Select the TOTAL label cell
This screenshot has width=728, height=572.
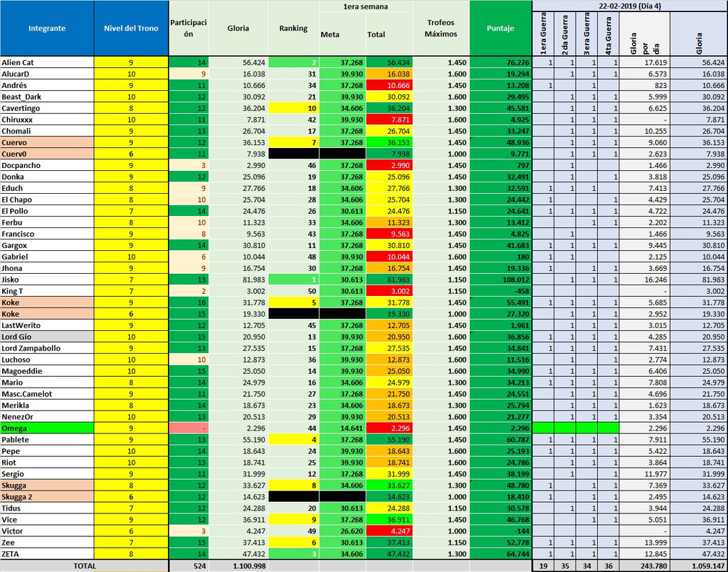pyautogui.click(x=84, y=566)
